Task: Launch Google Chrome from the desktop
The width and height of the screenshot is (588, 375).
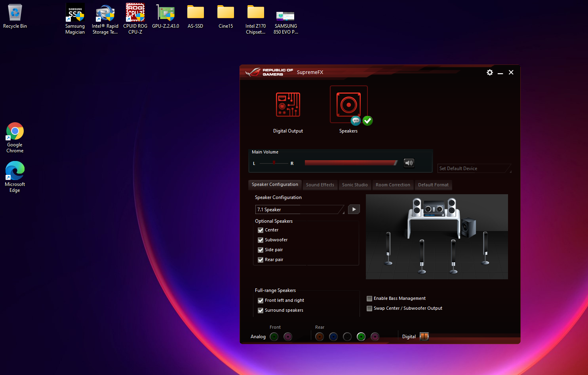Action: click(x=15, y=138)
